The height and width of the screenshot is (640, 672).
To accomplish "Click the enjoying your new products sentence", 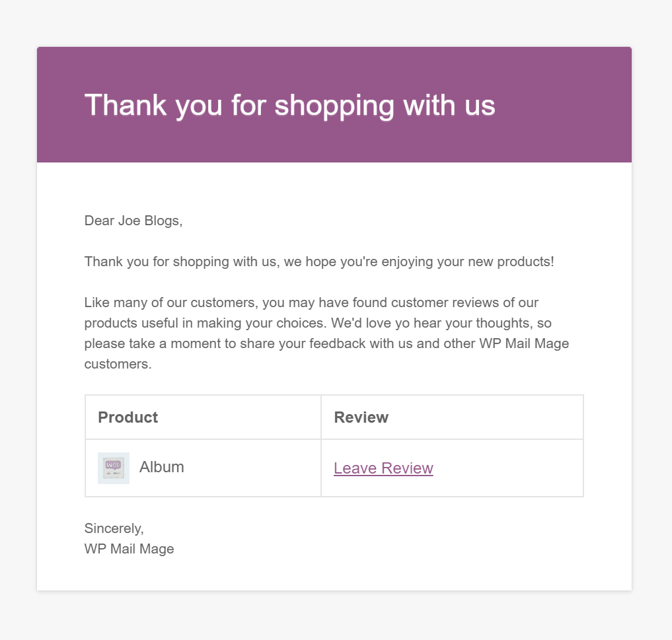I will (x=319, y=262).
